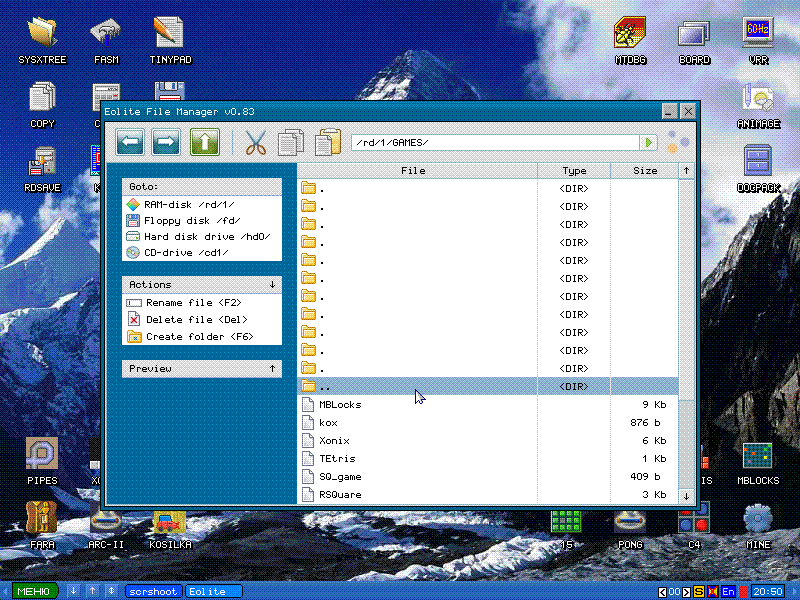Toggle sort order arrow in file header
The width and height of the screenshot is (800, 600).
point(686,171)
